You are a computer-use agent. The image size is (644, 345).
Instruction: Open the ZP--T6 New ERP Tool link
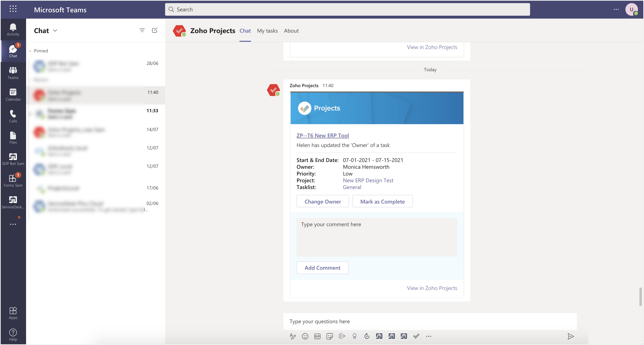322,135
